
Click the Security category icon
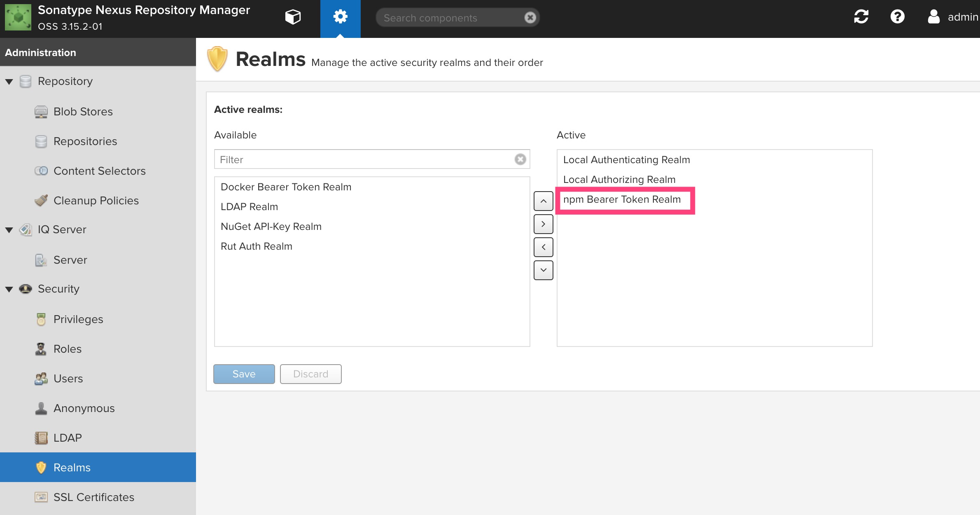click(x=26, y=289)
